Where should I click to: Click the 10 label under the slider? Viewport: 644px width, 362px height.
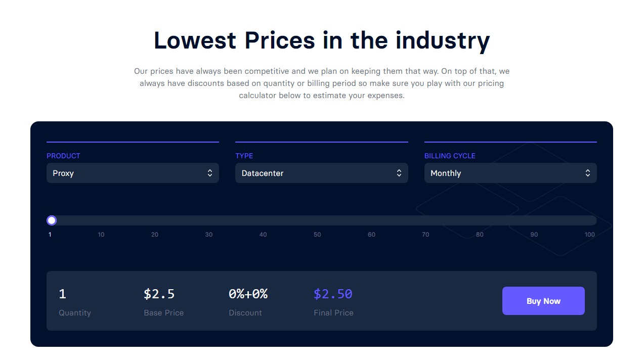[x=101, y=235]
